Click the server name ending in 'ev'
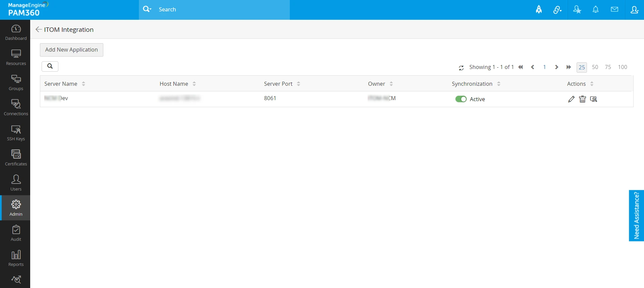This screenshot has height=288, width=644. (x=56, y=98)
